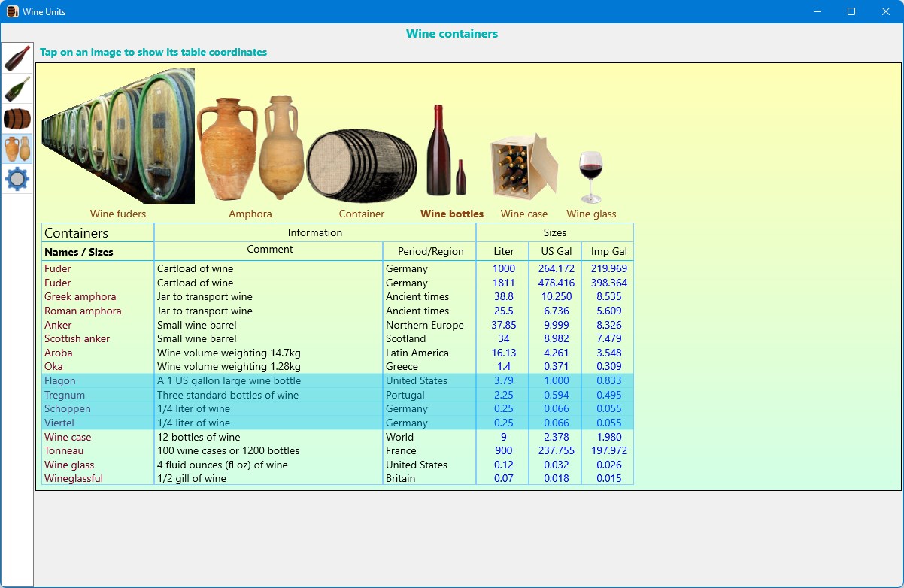Image resolution: width=904 pixels, height=588 pixels.
Task: Click the 'Wine glass' caption
Action: coord(591,214)
